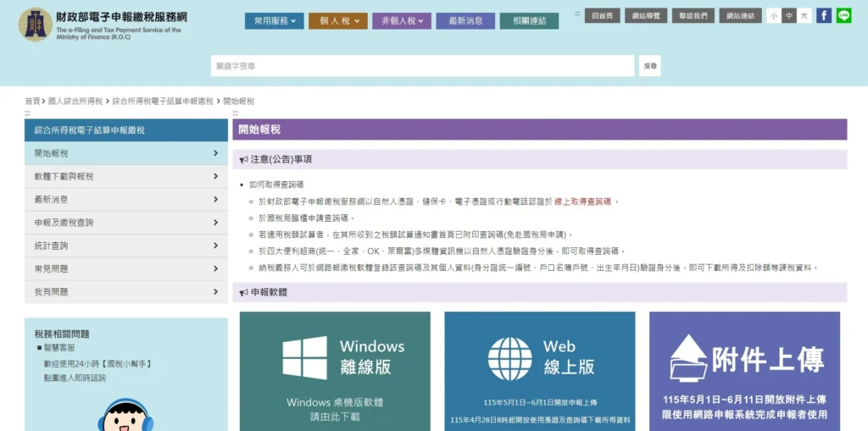Click the 回首頁 button
The height and width of the screenshot is (431, 868).
(x=603, y=15)
